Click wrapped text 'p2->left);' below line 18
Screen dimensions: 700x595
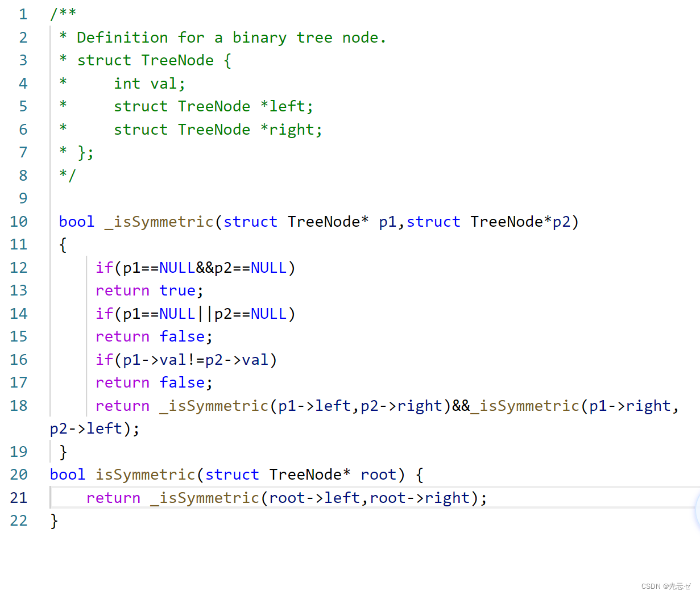coord(94,428)
